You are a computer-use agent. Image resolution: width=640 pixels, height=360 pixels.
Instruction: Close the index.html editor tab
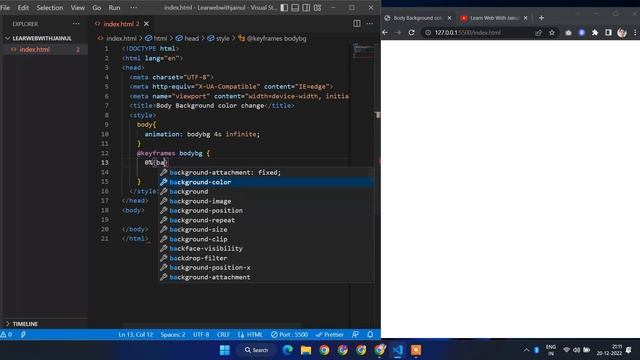click(x=147, y=24)
